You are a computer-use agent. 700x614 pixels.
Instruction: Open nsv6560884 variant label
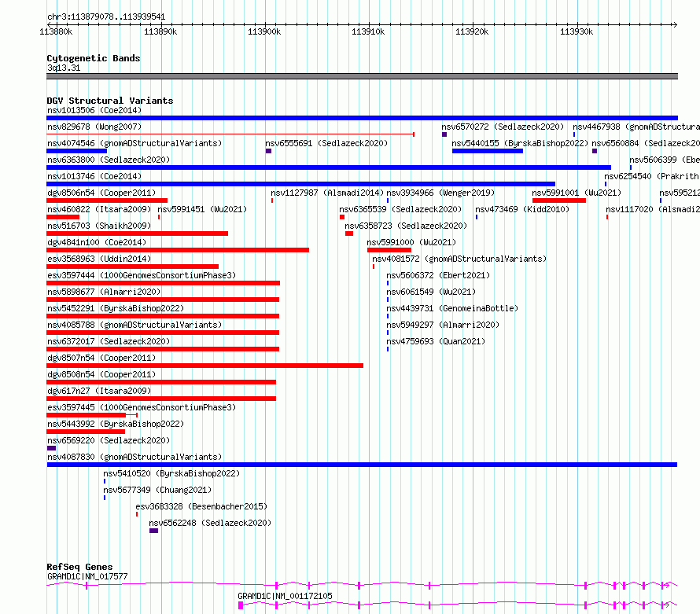pyautogui.click(x=646, y=143)
